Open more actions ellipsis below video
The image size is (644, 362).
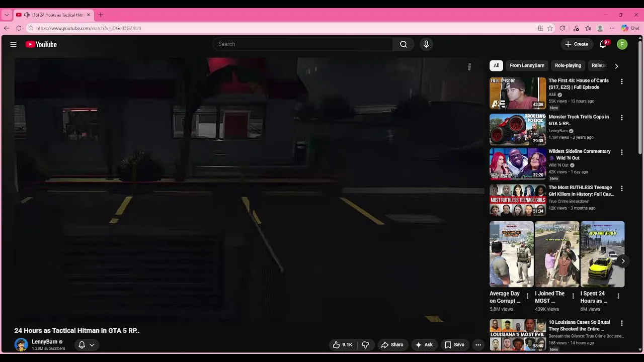point(478,345)
